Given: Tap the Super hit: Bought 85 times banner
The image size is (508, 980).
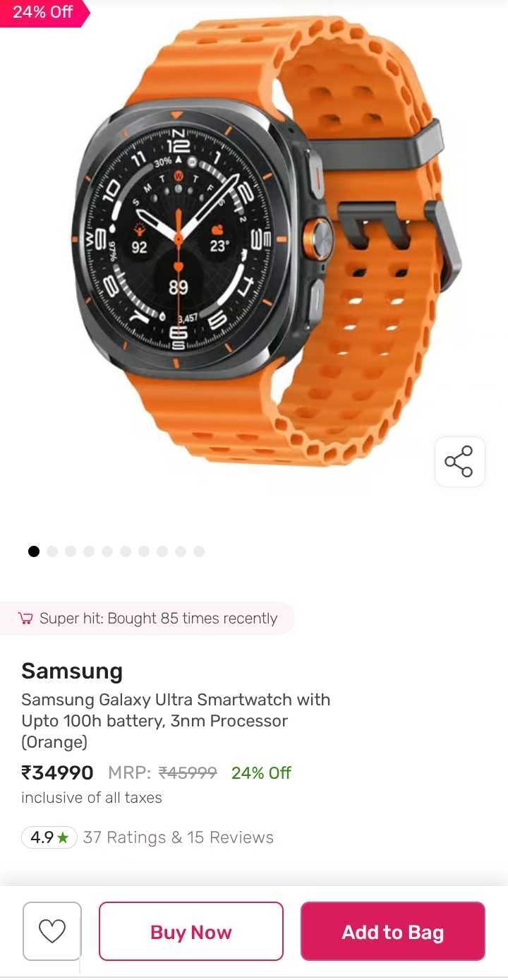Looking at the screenshot, I should coord(147,619).
